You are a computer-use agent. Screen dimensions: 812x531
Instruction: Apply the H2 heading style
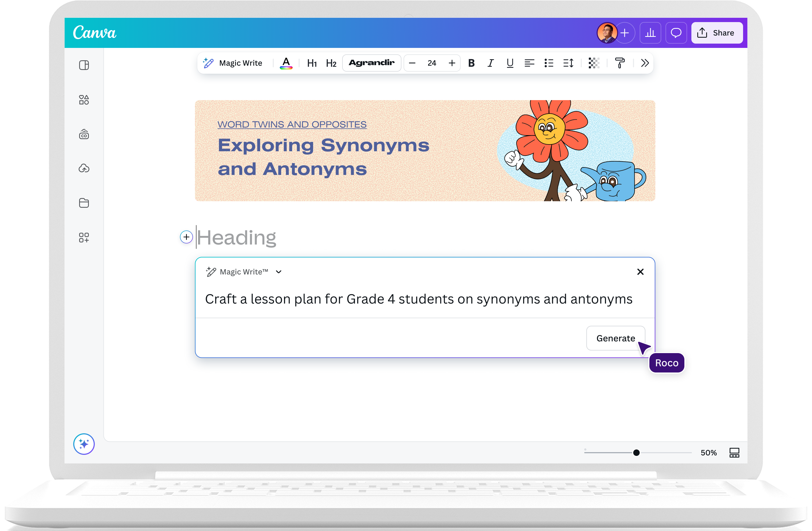point(331,63)
